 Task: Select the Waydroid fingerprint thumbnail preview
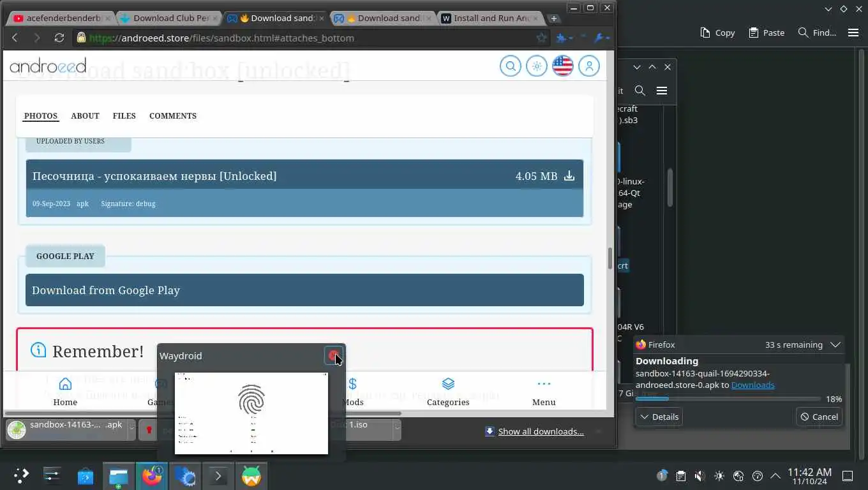tap(251, 413)
